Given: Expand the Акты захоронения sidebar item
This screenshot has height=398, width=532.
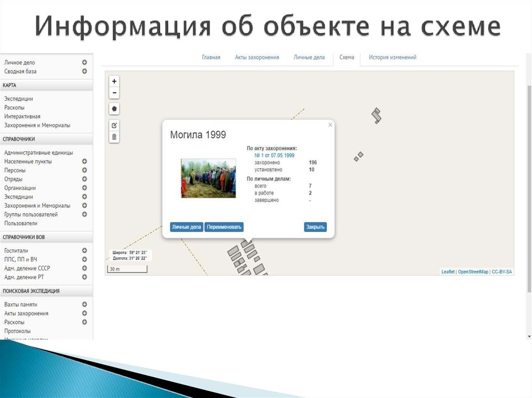Looking at the screenshot, I should [x=84, y=313].
